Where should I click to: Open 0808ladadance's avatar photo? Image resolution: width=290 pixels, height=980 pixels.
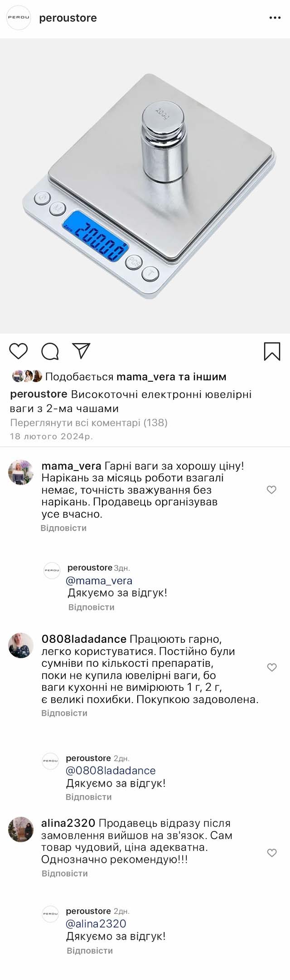pos(21,645)
